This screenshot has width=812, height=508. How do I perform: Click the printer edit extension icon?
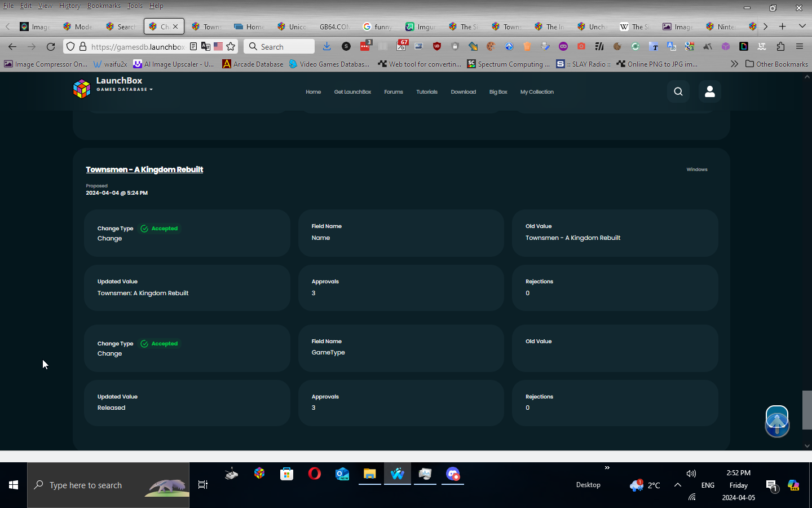545,47
